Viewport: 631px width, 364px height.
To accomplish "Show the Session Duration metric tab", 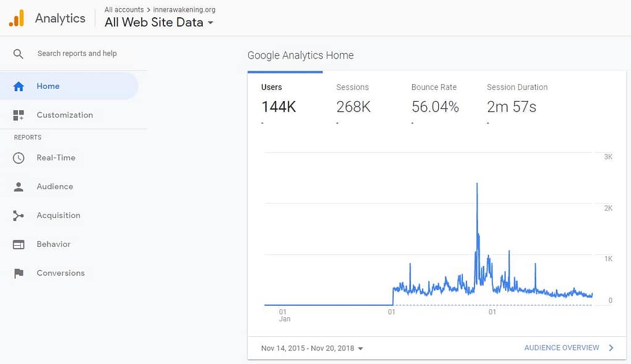I will (x=517, y=100).
